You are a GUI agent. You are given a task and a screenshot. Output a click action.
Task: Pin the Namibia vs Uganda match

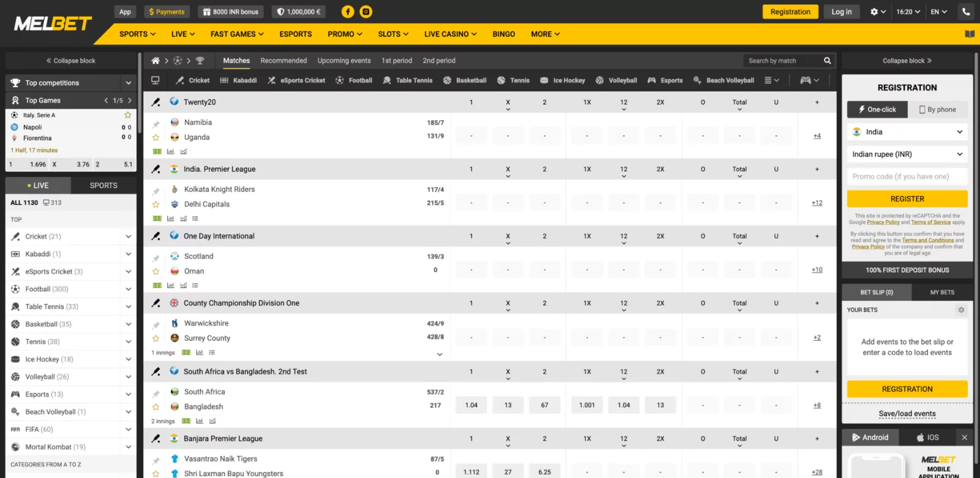[156, 124]
